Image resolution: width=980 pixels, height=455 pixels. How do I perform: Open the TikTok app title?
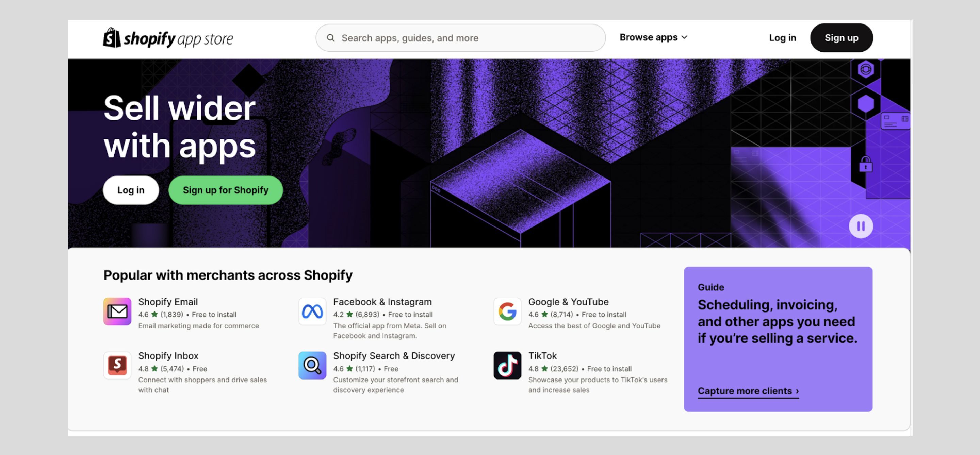tap(542, 356)
